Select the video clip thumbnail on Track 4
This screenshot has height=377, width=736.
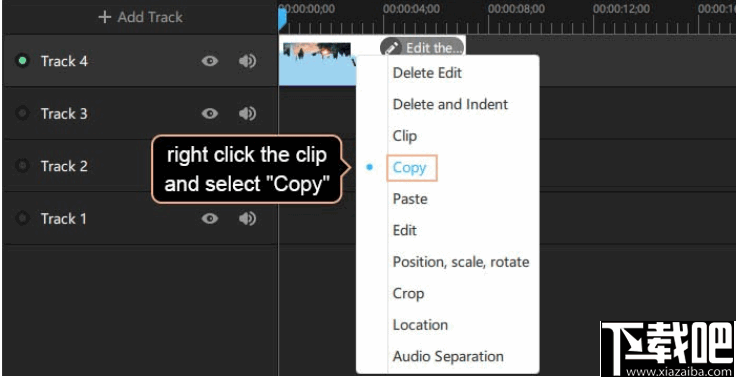point(317,51)
